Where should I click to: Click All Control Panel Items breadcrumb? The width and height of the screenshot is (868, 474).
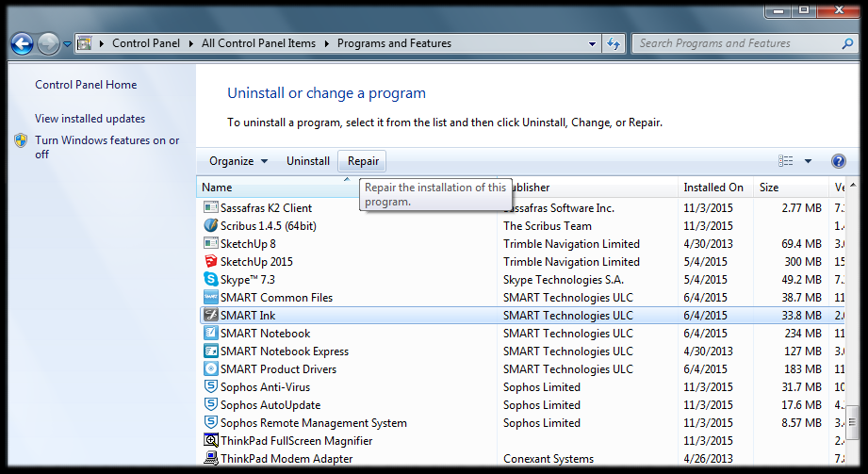[x=259, y=43]
